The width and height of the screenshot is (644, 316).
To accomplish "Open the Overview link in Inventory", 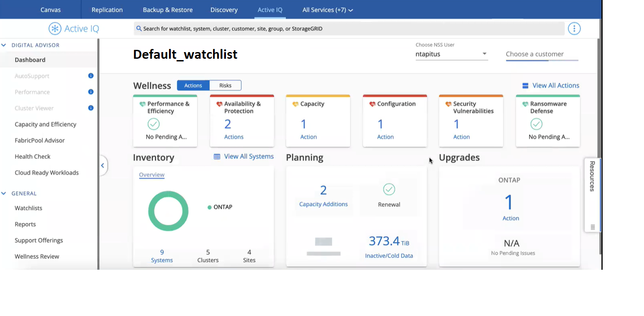I will click(x=151, y=174).
